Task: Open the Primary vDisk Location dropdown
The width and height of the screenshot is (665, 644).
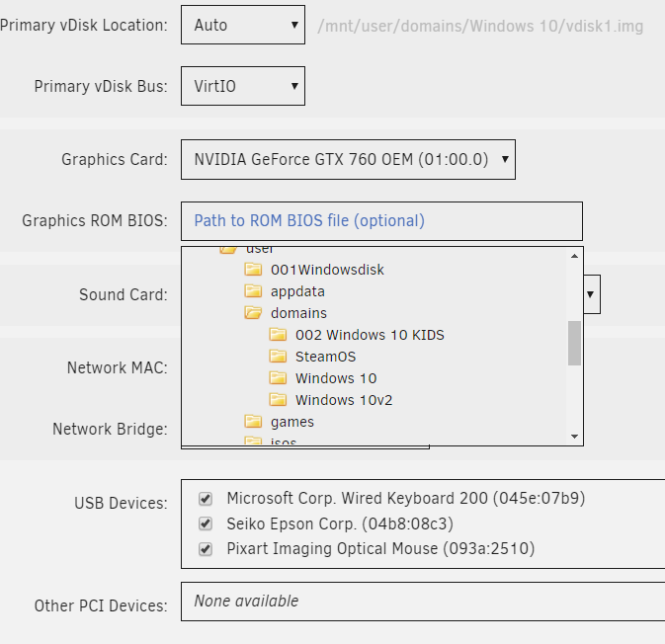Action: coord(243,25)
